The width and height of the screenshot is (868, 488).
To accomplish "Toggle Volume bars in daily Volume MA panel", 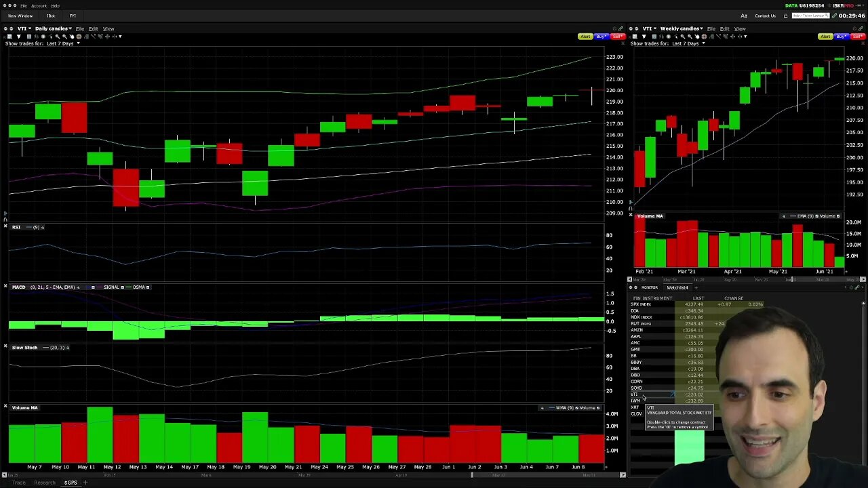I will [x=598, y=408].
